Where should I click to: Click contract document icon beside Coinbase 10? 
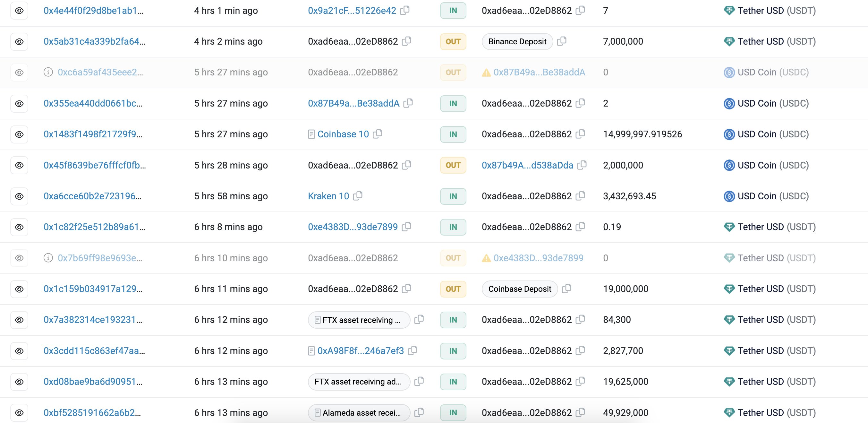(311, 134)
